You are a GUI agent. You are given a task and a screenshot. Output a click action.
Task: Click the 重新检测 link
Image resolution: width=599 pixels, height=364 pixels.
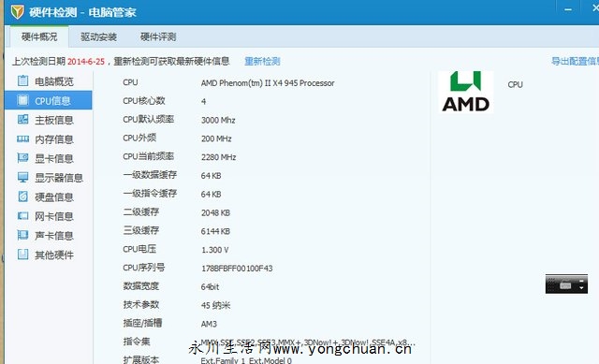(262, 62)
